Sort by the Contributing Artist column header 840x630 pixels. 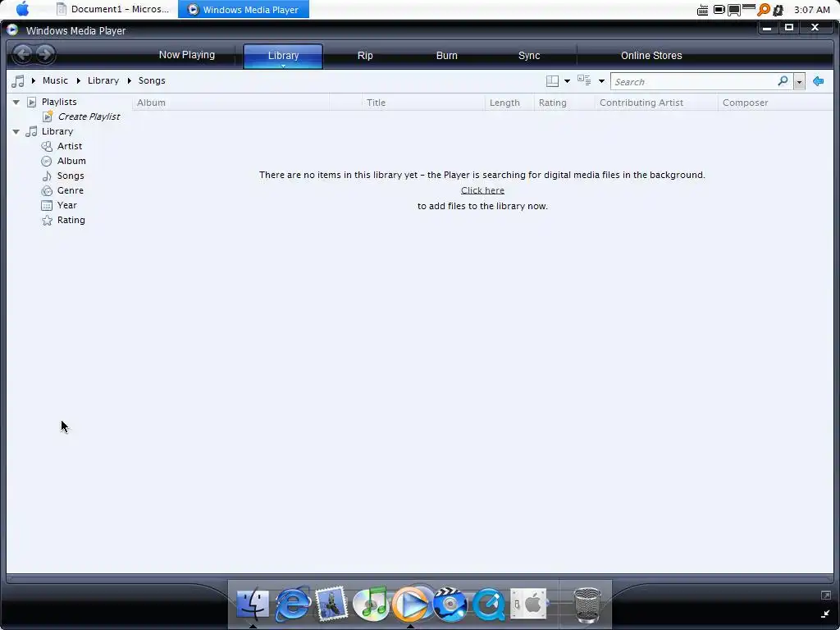click(656, 103)
